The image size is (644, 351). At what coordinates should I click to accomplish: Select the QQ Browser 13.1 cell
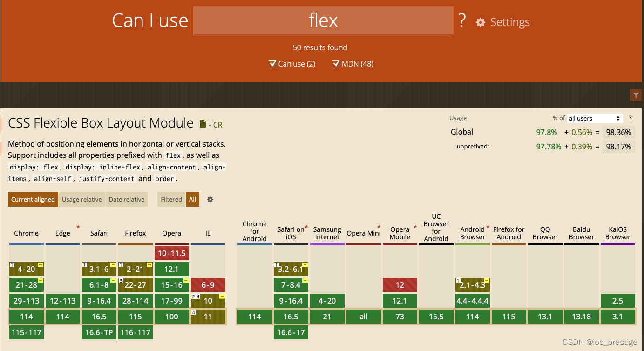pyautogui.click(x=545, y=317)
